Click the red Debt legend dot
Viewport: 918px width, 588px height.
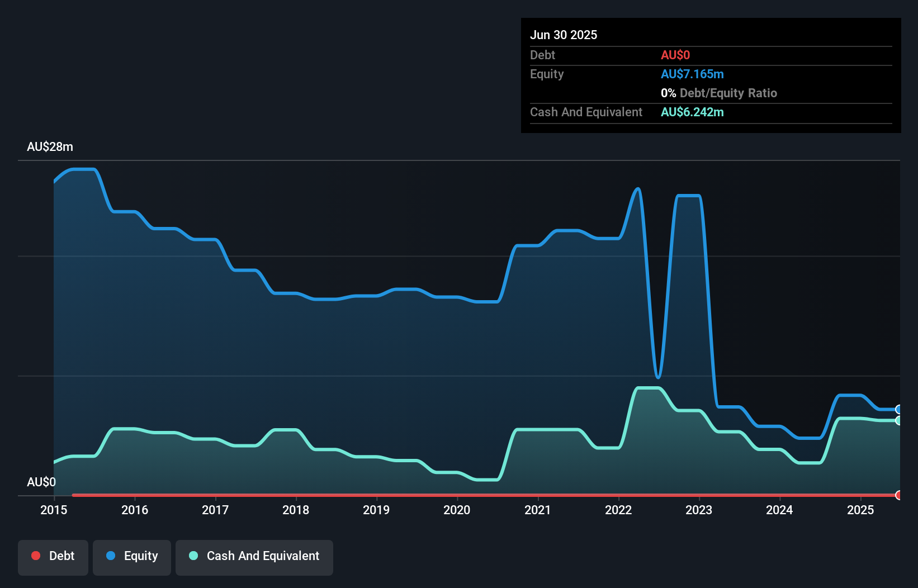coord(36,556)
